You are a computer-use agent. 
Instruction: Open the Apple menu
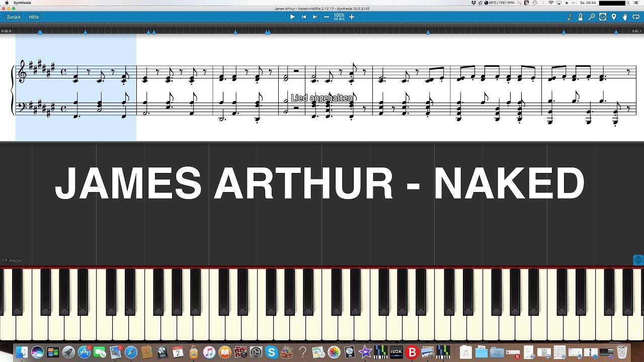7,3
